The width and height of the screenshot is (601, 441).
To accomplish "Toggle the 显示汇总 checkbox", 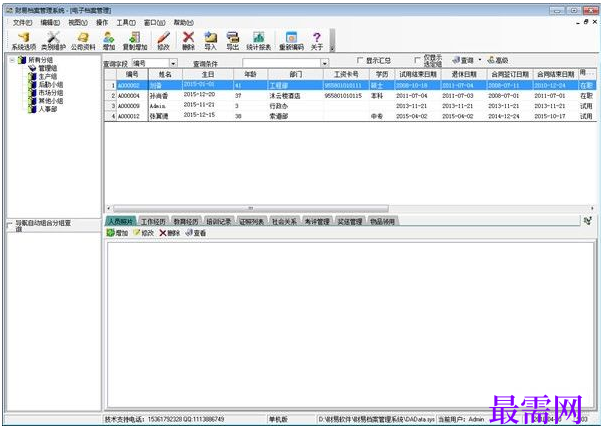I will (360, 60).
